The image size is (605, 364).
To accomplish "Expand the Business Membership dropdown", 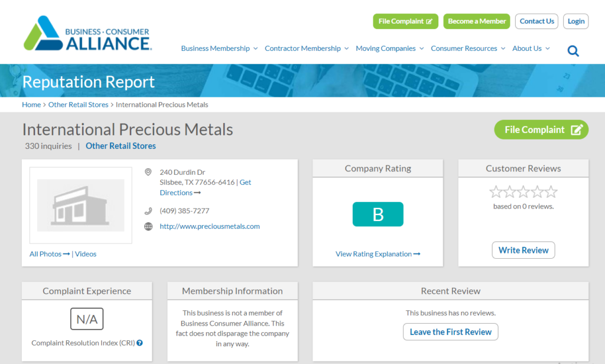I will pos(219,48).
